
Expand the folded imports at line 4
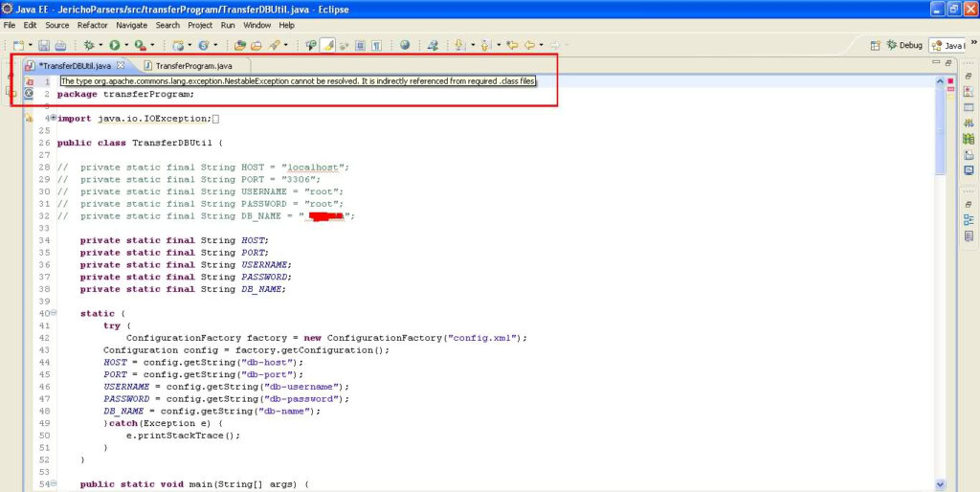coord(54,118)
